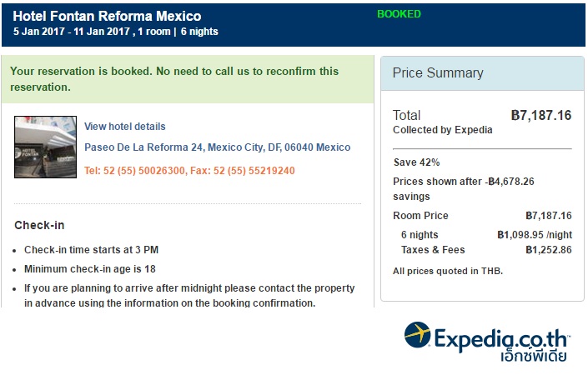588x390 pixels.
Task: Click the All prices quoted in THB note
Action: [x=448, y=271]
